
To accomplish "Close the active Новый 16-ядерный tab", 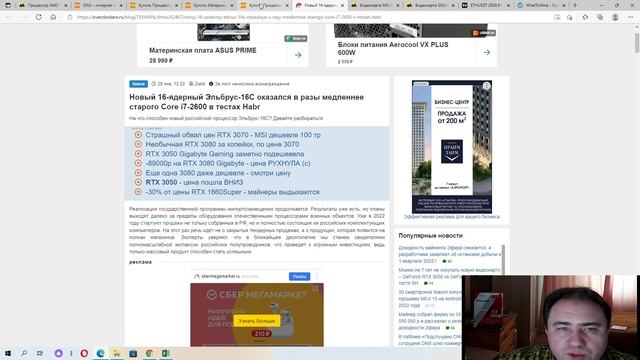I will 342,5.
